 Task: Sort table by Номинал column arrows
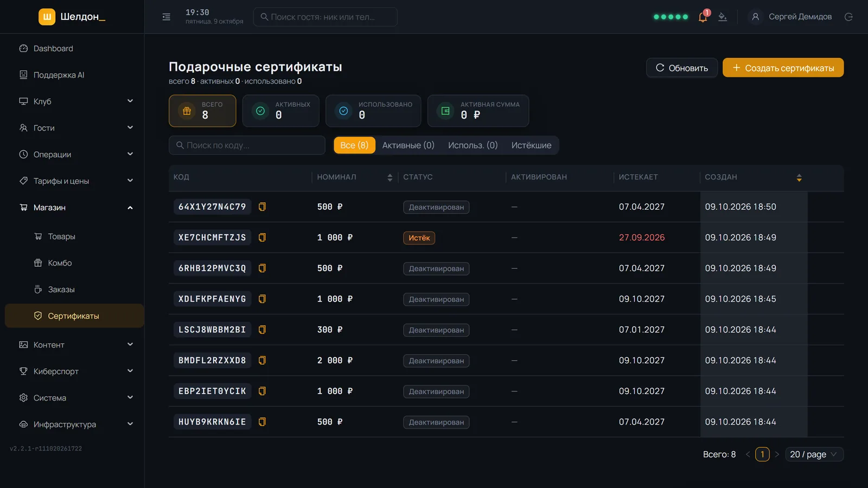point(390,178)
